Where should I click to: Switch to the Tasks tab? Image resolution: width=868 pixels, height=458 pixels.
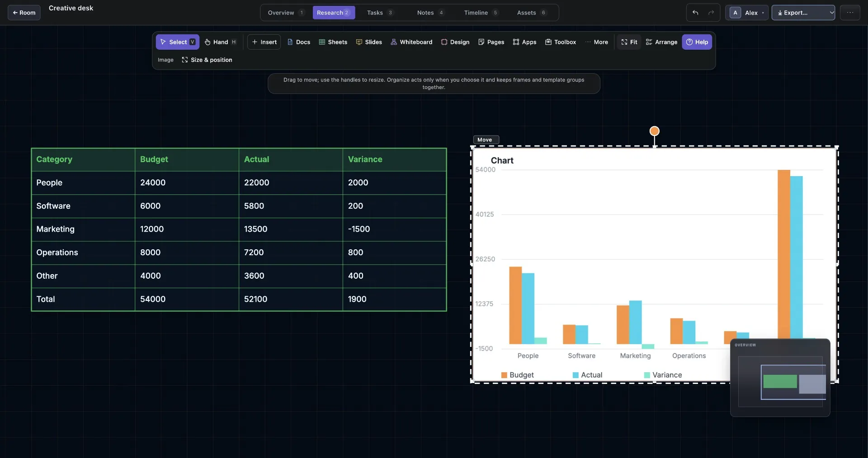(380, 13)
